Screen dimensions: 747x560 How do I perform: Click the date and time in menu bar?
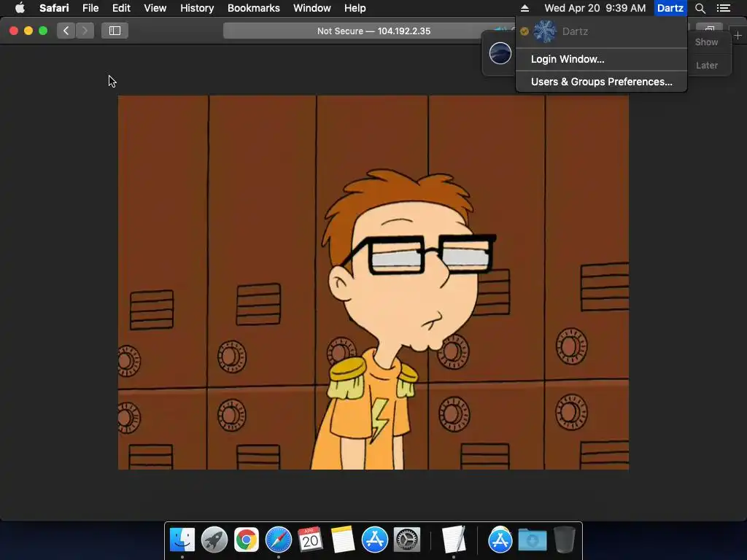[x=595, y=8]
